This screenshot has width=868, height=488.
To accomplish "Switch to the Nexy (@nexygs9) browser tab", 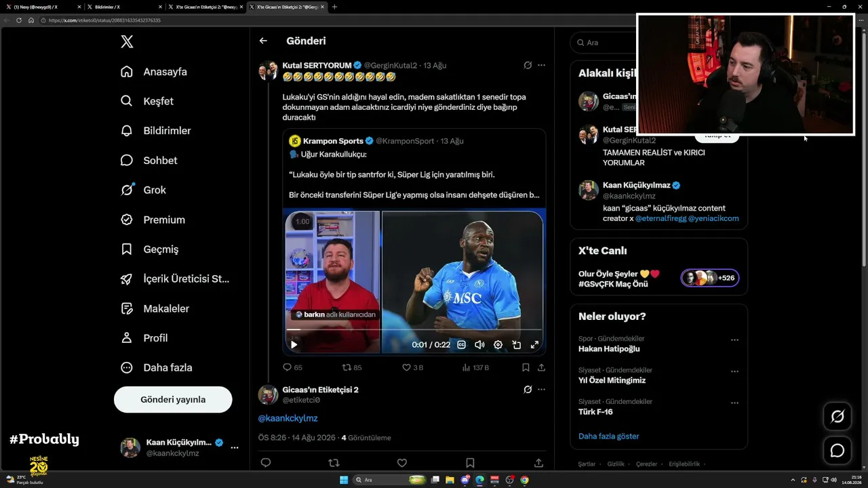I will [x=42, y=7].
